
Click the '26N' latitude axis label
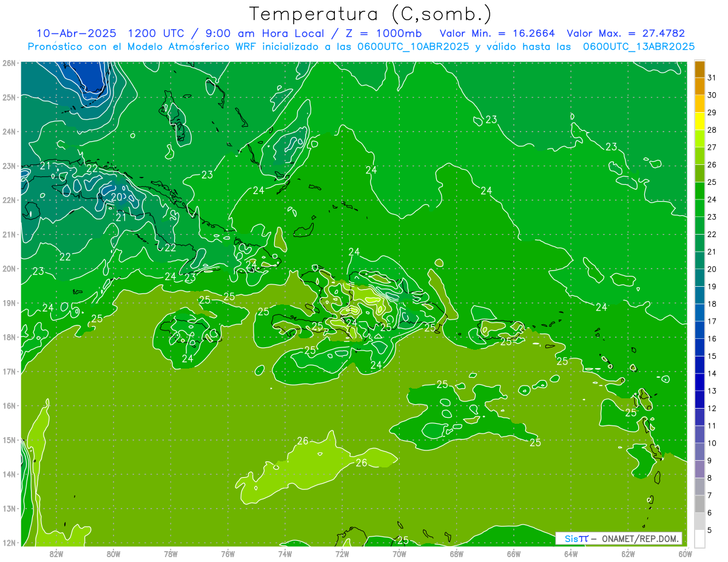[x=8, y=63]
